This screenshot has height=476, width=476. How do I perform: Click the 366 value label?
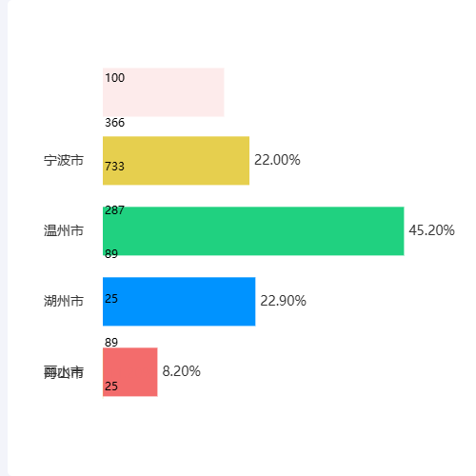coord(114,123)
